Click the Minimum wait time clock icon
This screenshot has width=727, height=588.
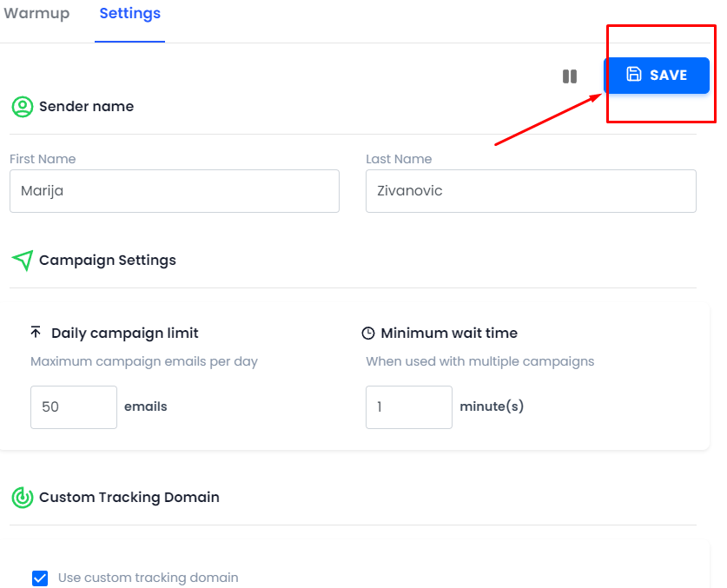point(368,333)
